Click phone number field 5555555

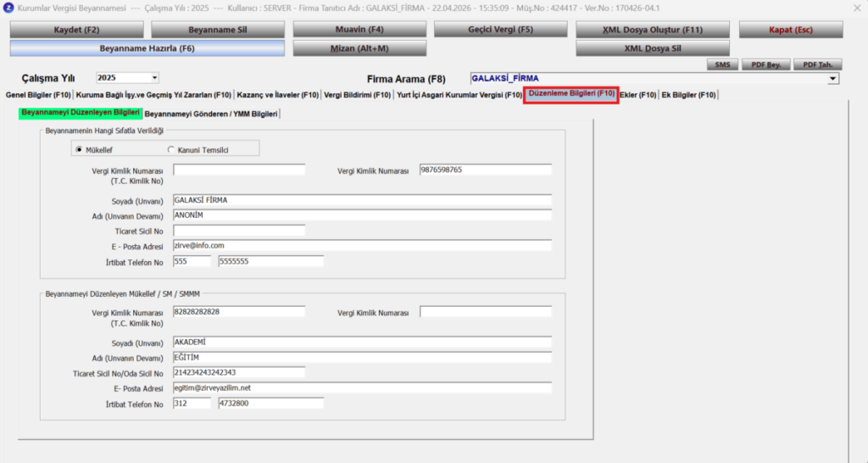(x=270, y=261)
